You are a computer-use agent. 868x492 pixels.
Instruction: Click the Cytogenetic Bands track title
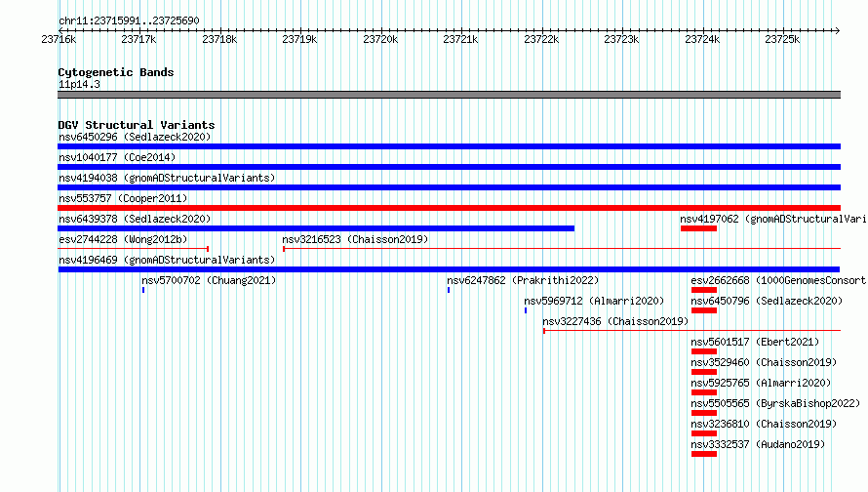point(116,72)
